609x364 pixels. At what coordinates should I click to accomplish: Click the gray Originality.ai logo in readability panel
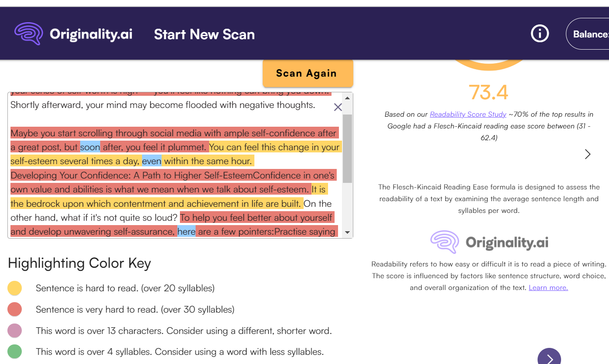489,242
